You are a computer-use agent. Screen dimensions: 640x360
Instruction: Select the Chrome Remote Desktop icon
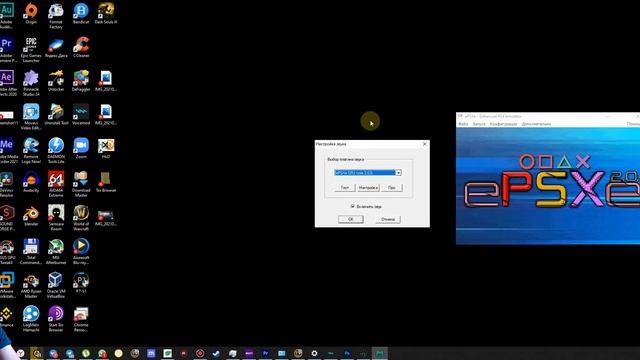click(81, 319)
